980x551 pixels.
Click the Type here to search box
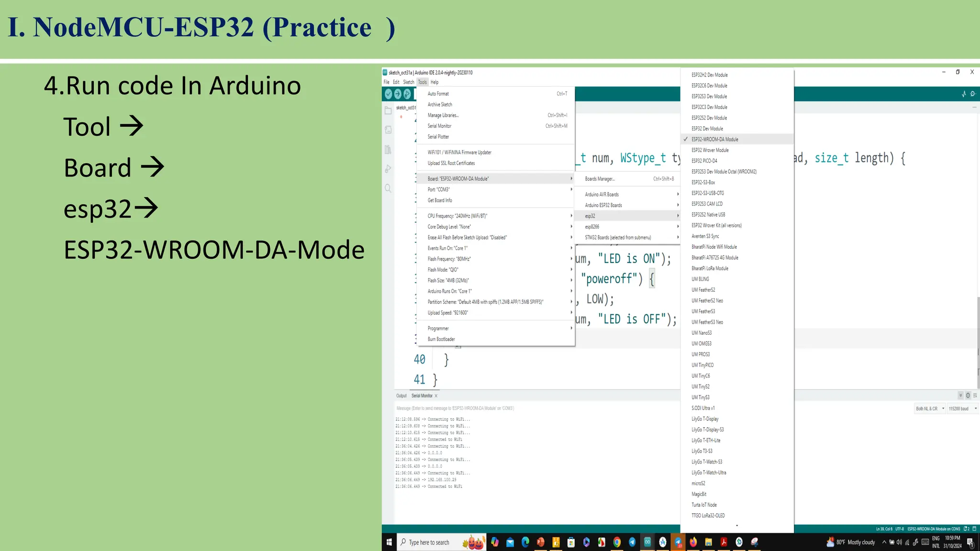[x=441, y=542]
